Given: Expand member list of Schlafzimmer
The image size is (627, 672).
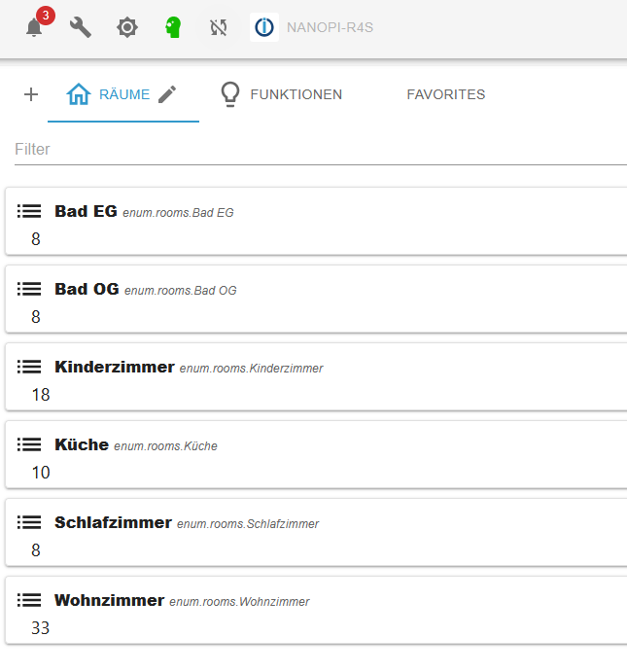Looking at the screenshot, I should 29,522.
